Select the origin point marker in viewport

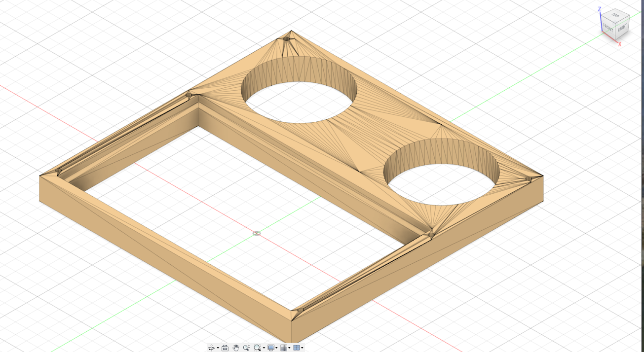[x=257, y=233]
